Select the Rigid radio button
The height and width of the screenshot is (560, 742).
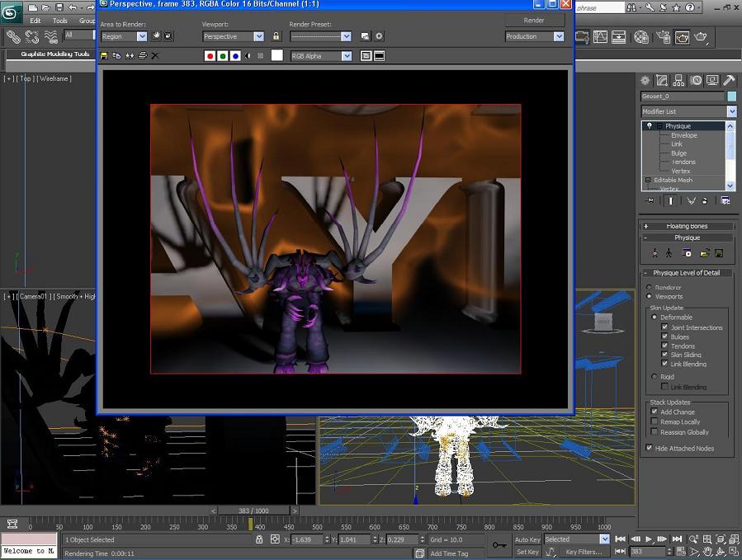pyautogui.click(x=654, y=376)
